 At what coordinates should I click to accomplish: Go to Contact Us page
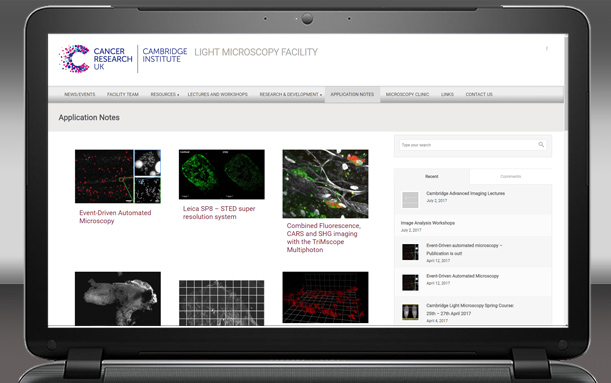coord(479,94)
